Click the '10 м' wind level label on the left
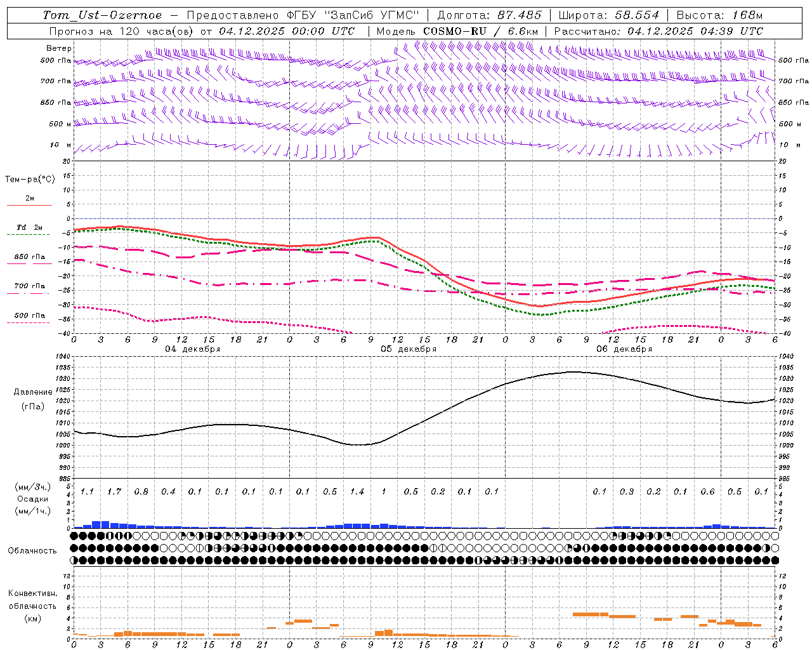The image size is (812, 650). (x=60, y=145)
